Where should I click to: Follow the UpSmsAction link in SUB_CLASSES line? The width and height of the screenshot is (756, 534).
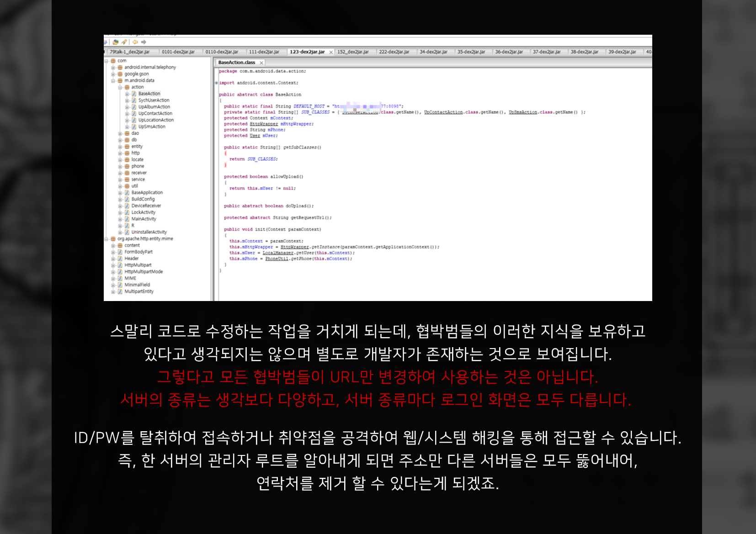point(523,112)
